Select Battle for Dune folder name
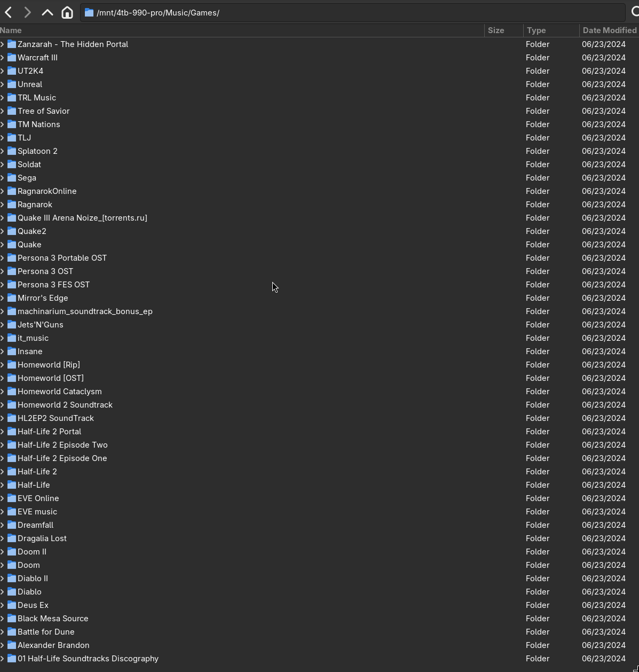639x672 pixels. click(x=46, y=632)
